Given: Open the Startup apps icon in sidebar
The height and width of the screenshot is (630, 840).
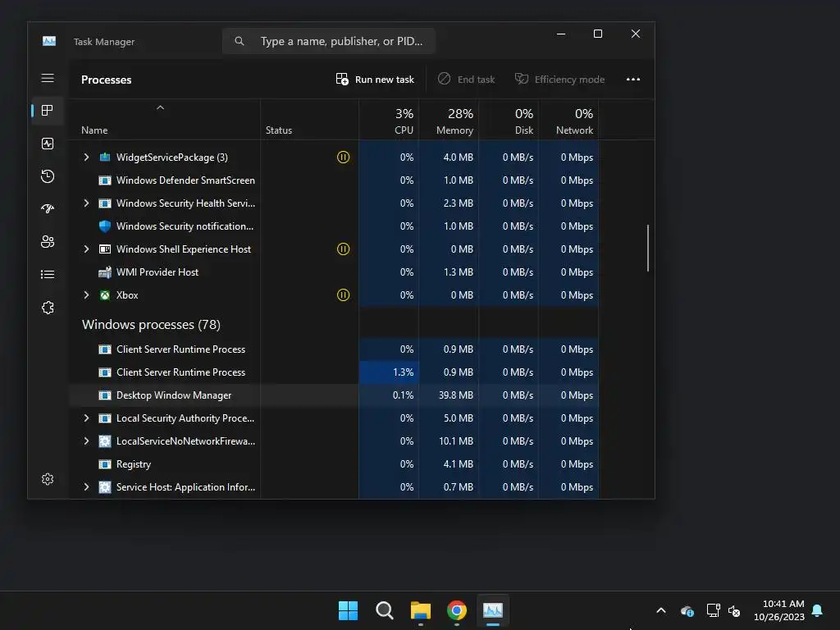Looking at the screenshot, I should (47, 209).
